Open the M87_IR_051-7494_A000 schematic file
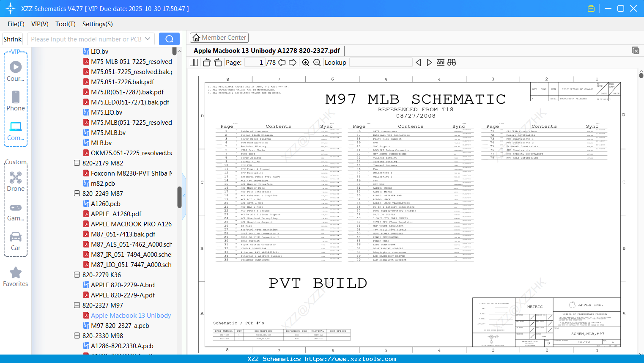 point(127,254)
